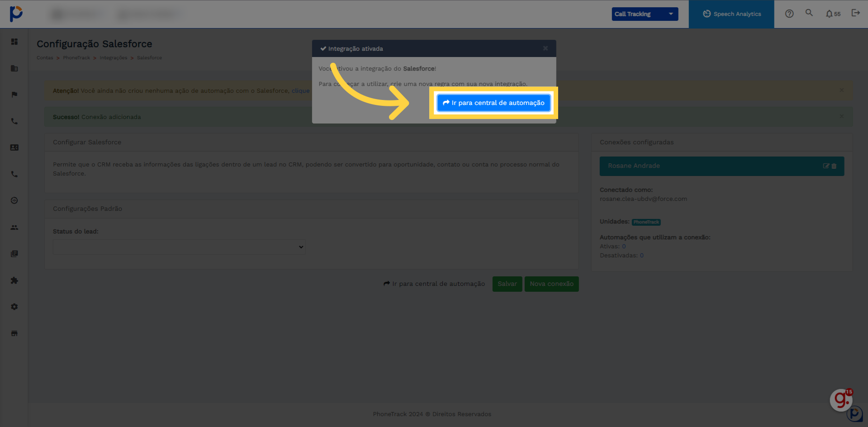
Task: Open the notifications bell showing 55
Action: click(833, 14)
